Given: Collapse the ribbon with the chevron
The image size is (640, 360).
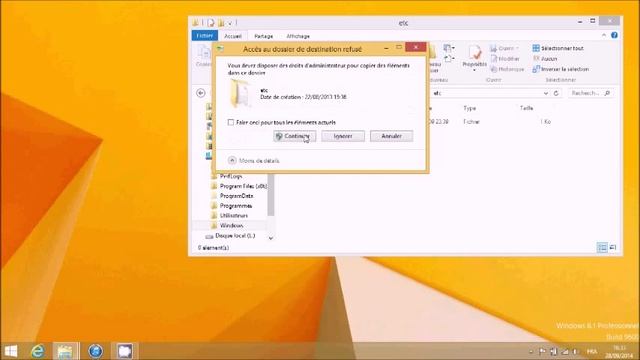Looking at the screenshot, I should 604,36.
